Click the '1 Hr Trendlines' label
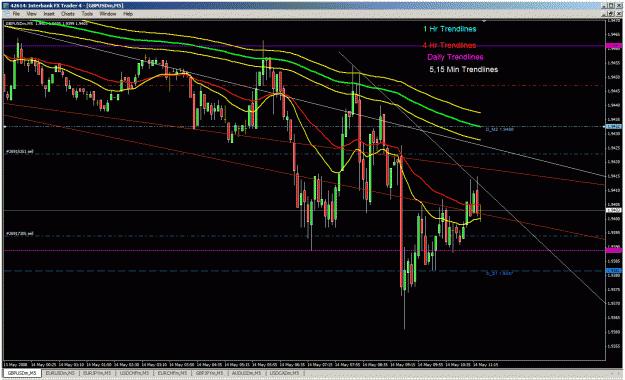This screenshot has height=380, width=625. pyautogui.click(x=450, y=29)
